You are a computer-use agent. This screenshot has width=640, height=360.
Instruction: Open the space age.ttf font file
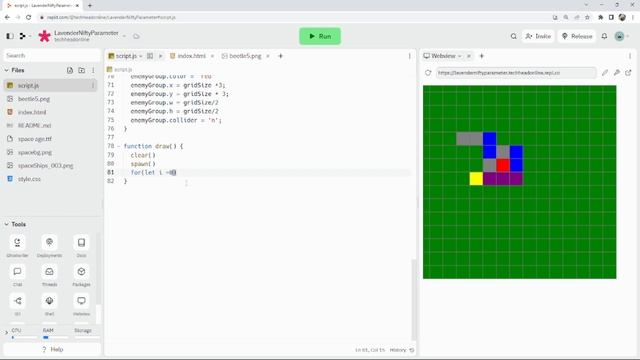(x=35, y=139)
